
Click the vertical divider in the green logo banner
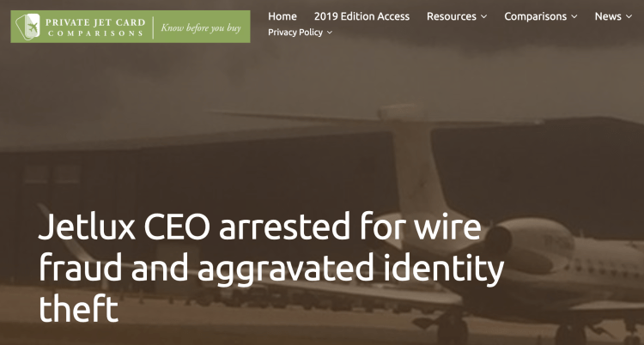tap(153, 27)
